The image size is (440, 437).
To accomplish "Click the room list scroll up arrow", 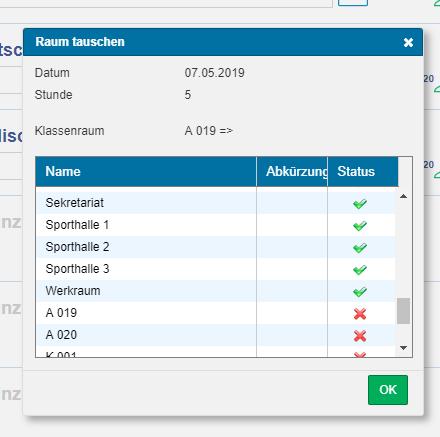I will (403, 196).
